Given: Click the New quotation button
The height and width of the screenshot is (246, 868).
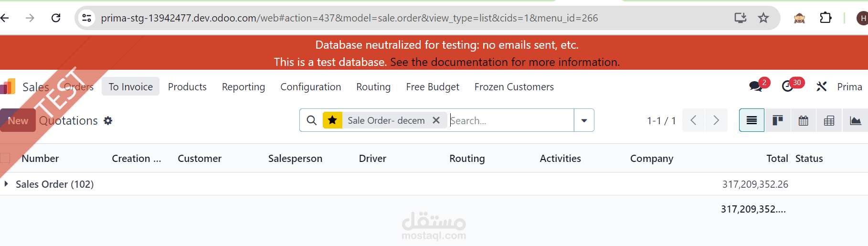Looking at the screenshot, I should [x=18, y=121].
